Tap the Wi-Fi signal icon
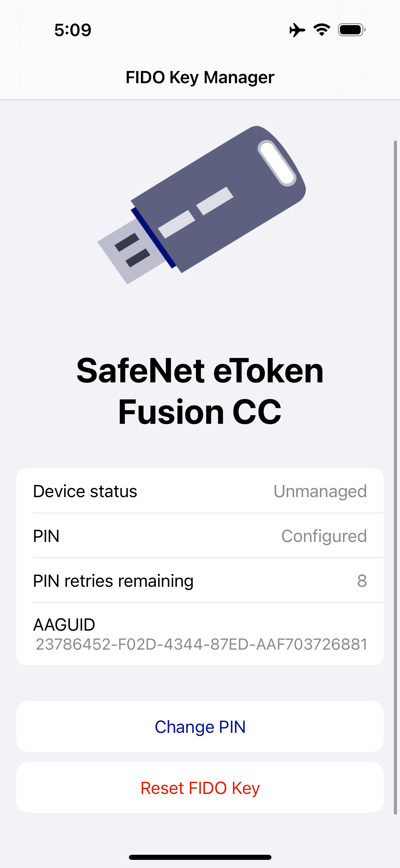 point(322,30)
